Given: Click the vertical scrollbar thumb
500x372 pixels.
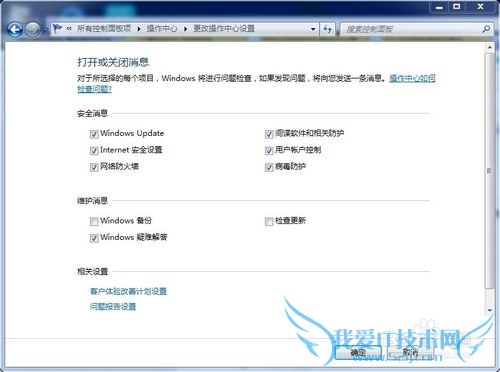Looking at the screenshot, I should pyautogui.click(x=489, y=171).
